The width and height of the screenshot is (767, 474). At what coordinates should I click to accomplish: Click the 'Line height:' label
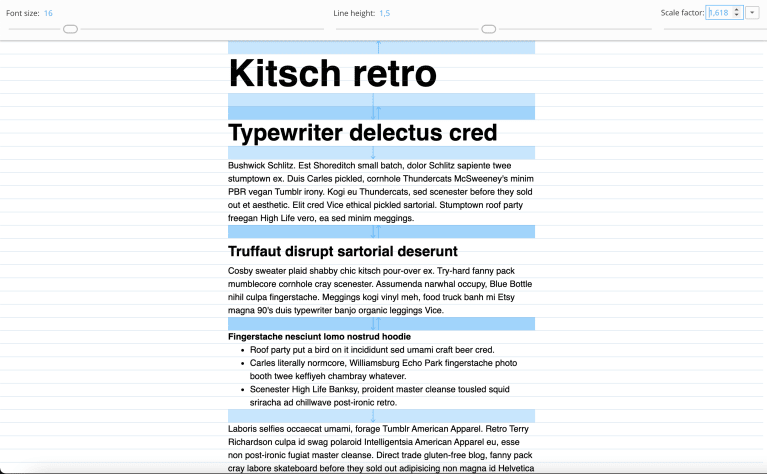coord(354,13)
